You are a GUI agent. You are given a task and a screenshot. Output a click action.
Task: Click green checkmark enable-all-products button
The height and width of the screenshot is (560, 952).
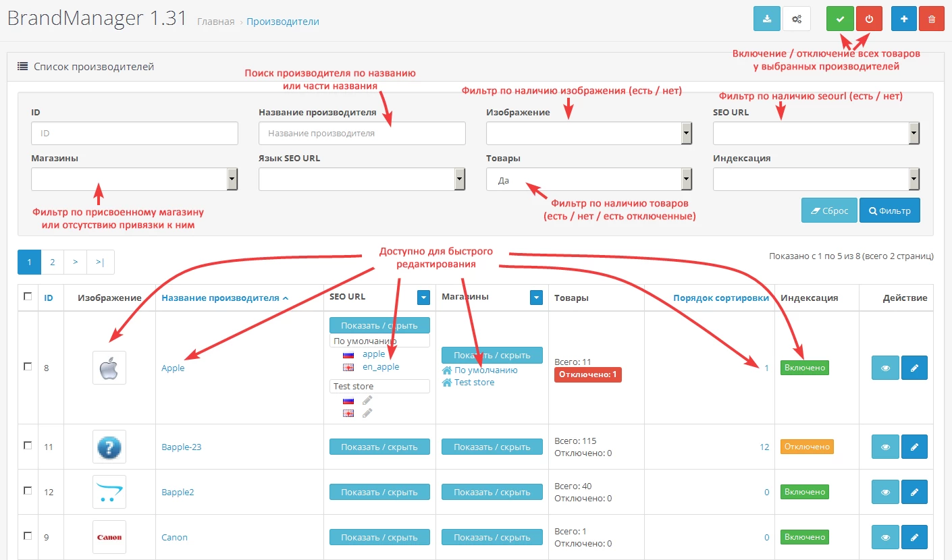tap(841, 19)
